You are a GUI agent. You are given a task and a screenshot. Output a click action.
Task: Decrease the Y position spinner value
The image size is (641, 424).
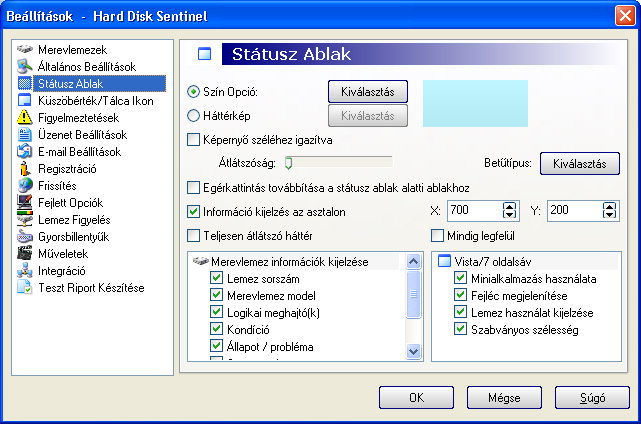pos(609,215)
